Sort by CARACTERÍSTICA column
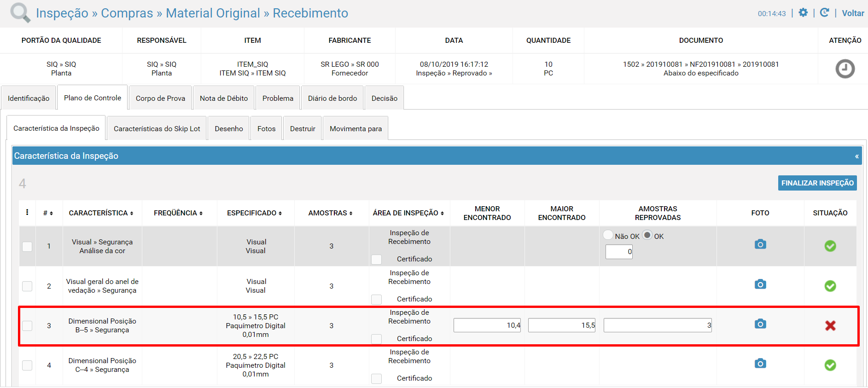868x388 pixels. (x=101, y=213)
